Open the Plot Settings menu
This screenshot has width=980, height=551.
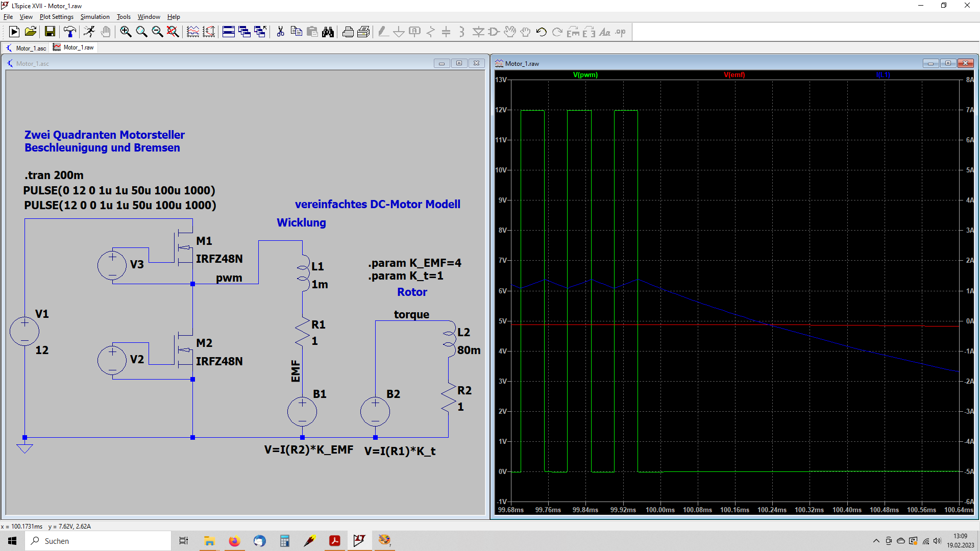coord(57,17)
